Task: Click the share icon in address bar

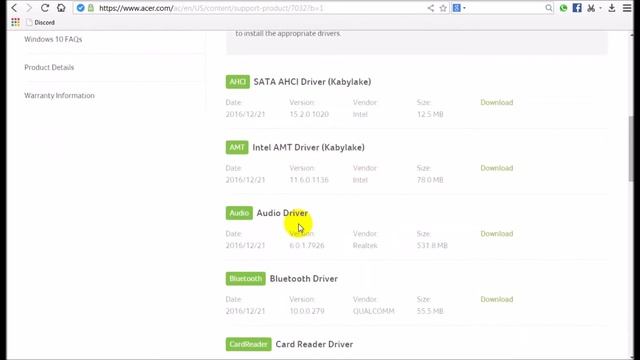Action: coord(431,8)
